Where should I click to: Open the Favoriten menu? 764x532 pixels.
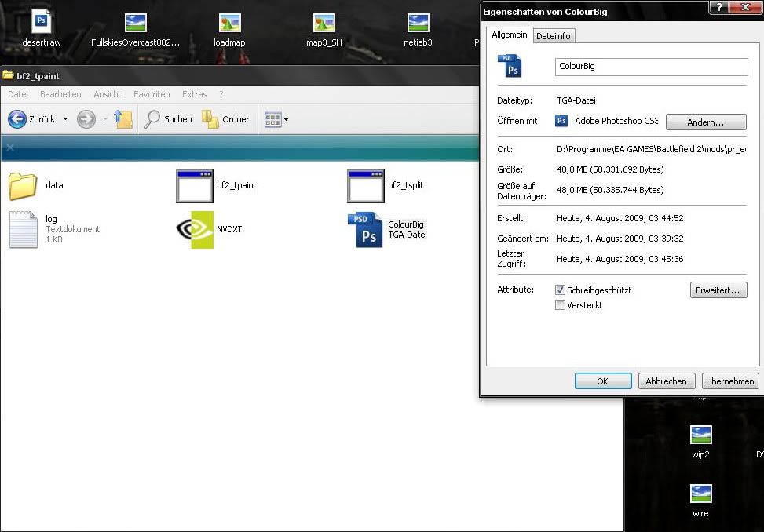click(x=152, y=94)
